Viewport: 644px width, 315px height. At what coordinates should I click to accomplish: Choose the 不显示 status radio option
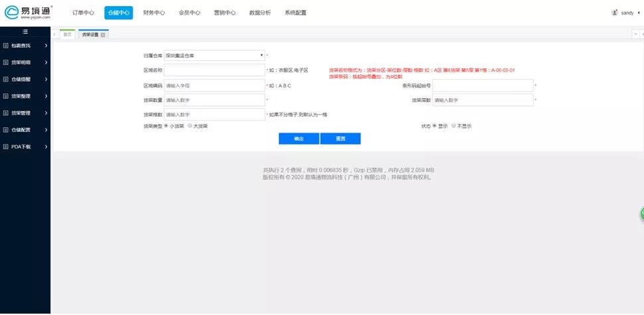click(x=453, y=125)
